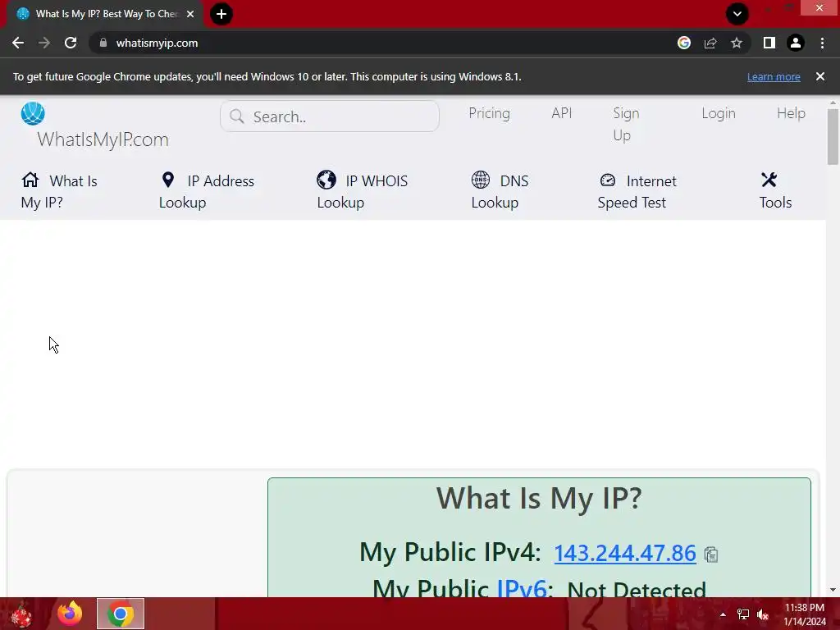The width and height of the screenshot is (840, 630).
Task: Go to Sign Up
Action: pyautogui.click(x=626, y=124)
